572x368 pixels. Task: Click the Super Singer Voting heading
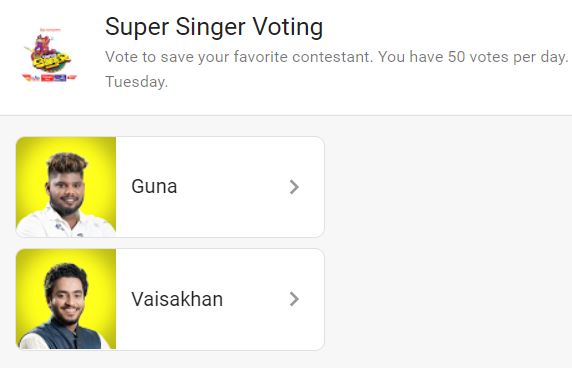214,27
